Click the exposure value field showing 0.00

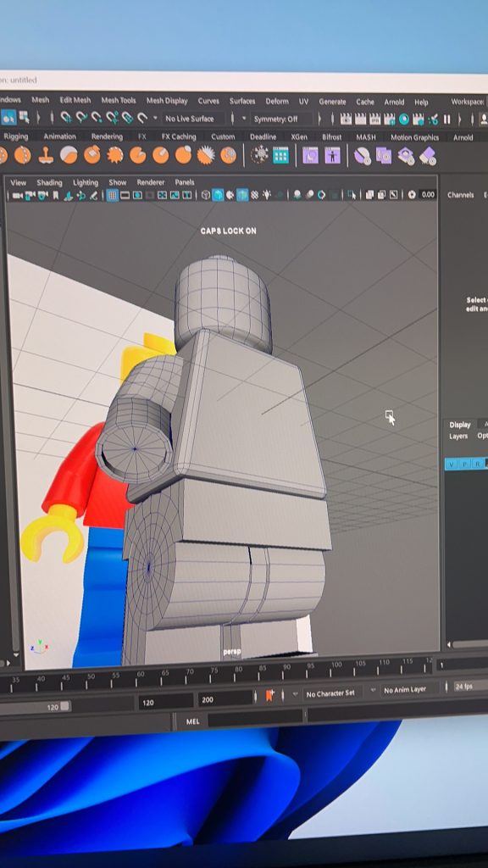tap(428, 195)
